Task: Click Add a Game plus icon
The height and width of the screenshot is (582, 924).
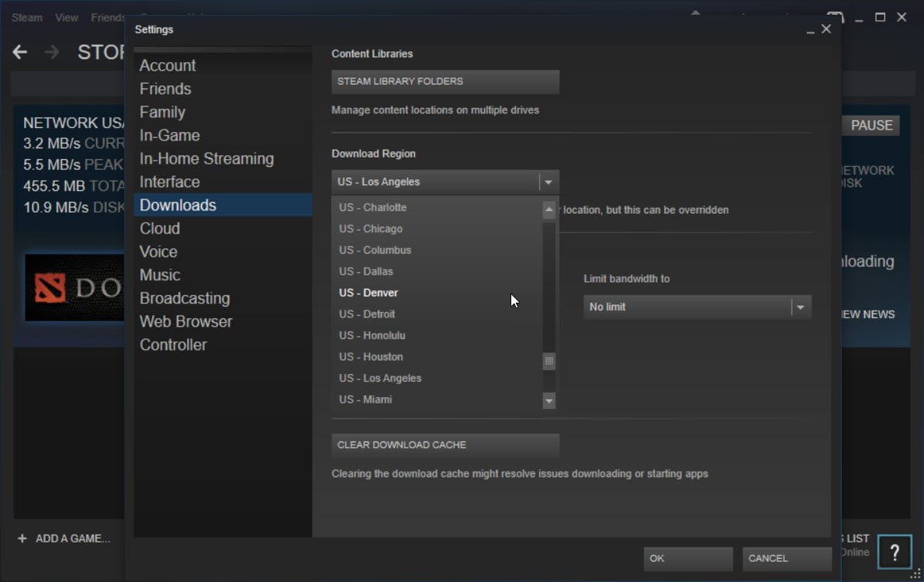Action: [22, 539]
